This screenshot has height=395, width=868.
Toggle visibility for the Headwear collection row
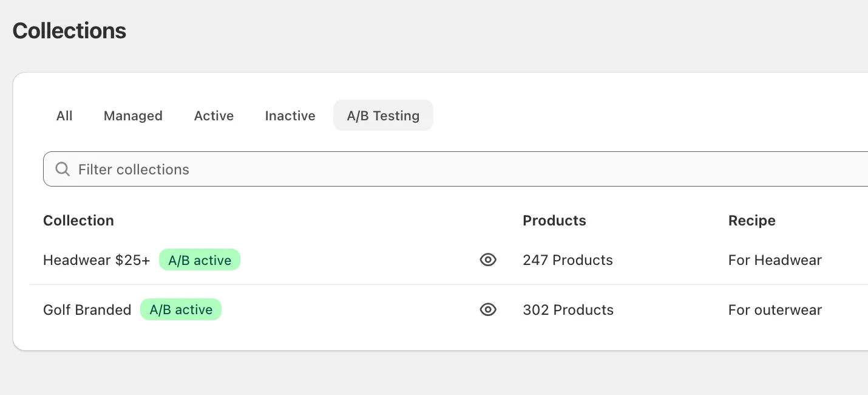click(488, 259)
